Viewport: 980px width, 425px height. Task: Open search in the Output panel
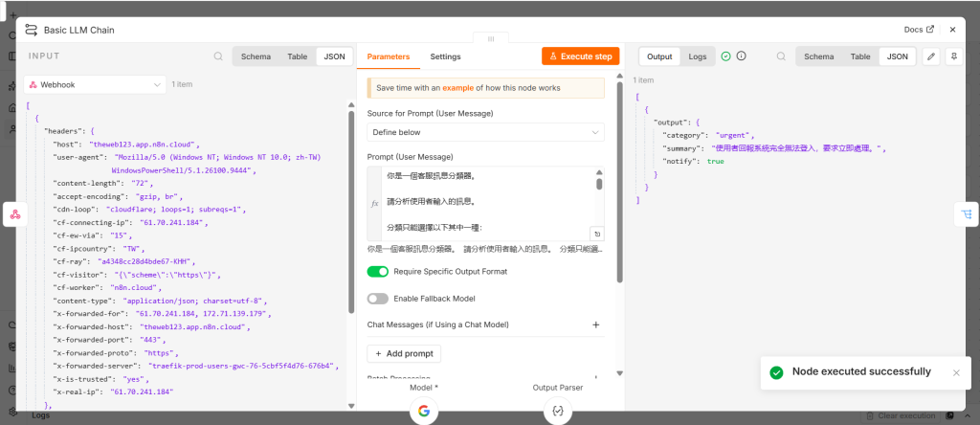click(x=781, y=56)
